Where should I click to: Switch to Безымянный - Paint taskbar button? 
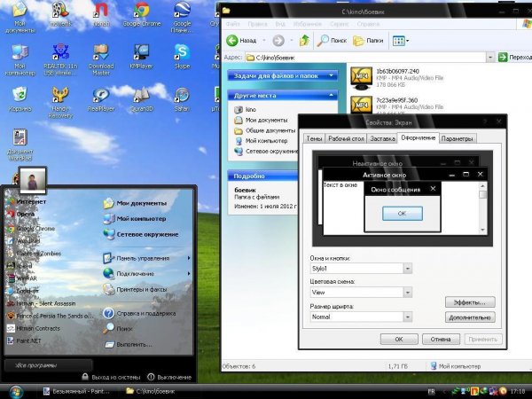76,391
